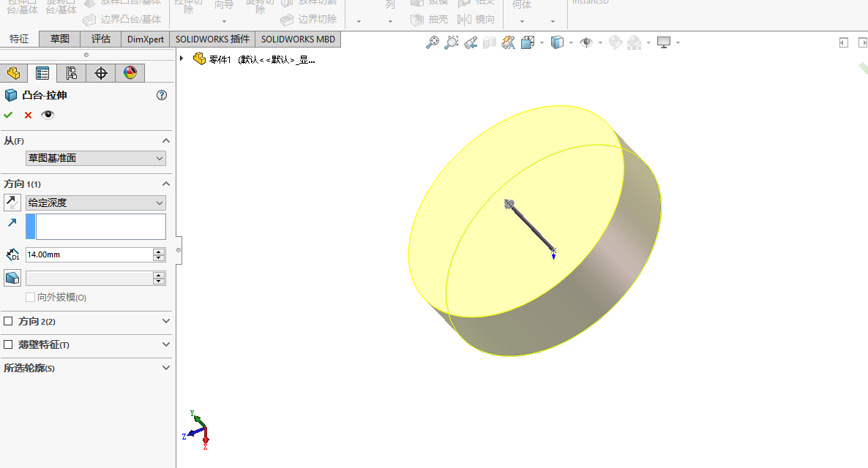Image resolution: width=868 pixels, height=468 pixels.
Task: Switch to the 评估 tab
Action: coord(101,39)
